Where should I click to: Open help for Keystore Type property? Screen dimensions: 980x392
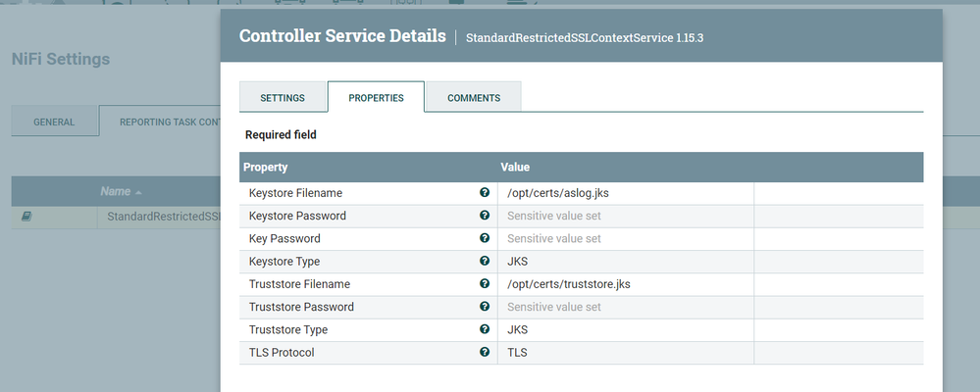485,261
